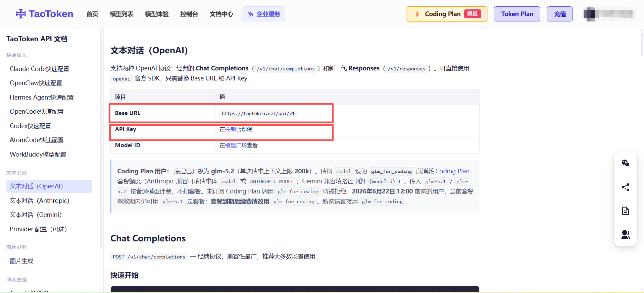
Task: Click the Base URL value https://taotoken.net/api/v1
Action: (258, 113)
